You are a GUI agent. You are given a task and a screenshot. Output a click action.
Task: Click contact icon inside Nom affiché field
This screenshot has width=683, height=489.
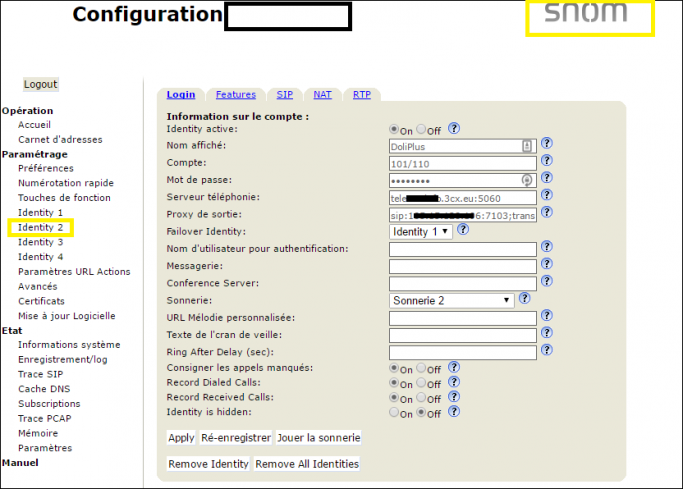(527, 146)
